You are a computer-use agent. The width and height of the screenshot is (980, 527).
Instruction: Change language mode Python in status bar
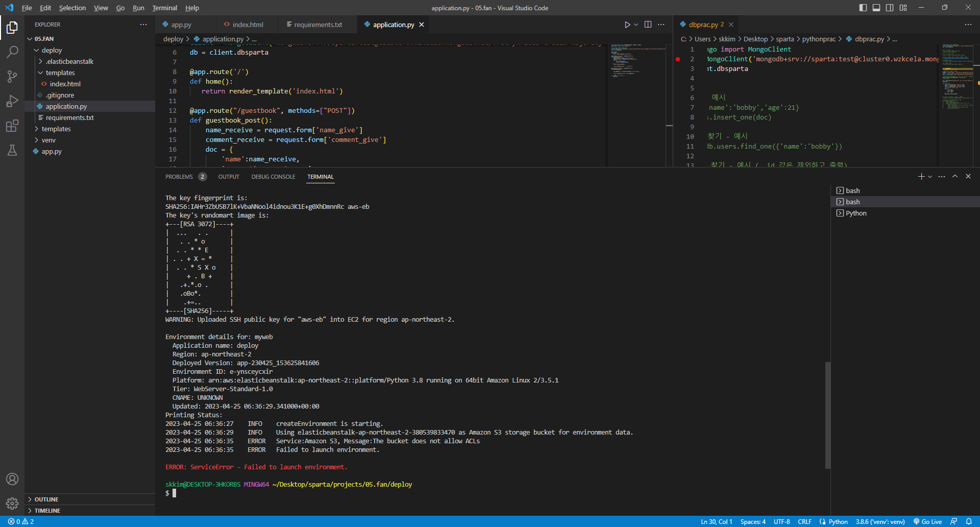(x=838, y=521)
